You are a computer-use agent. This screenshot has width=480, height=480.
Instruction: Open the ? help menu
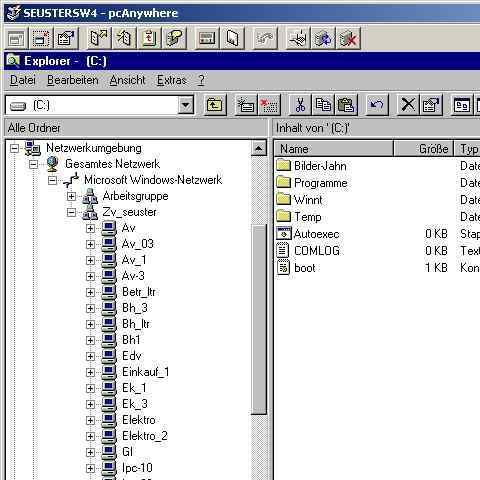tap(201, 80)
